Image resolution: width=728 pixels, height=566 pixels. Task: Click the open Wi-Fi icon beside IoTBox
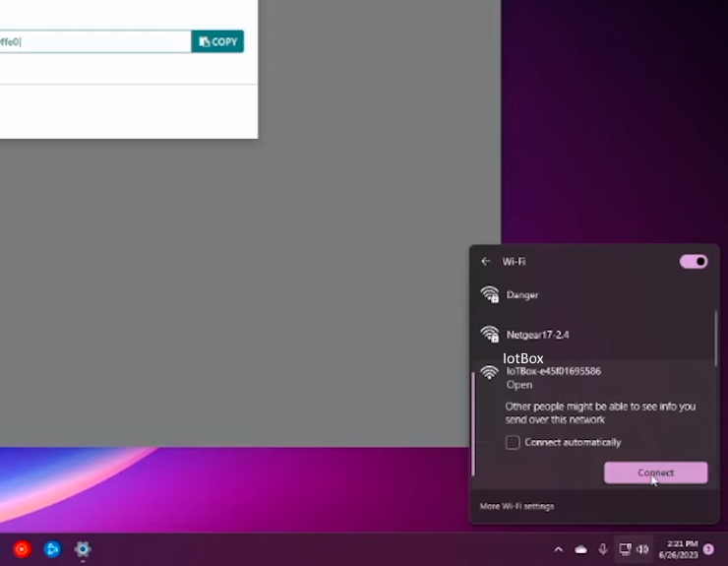pos(489,373)
